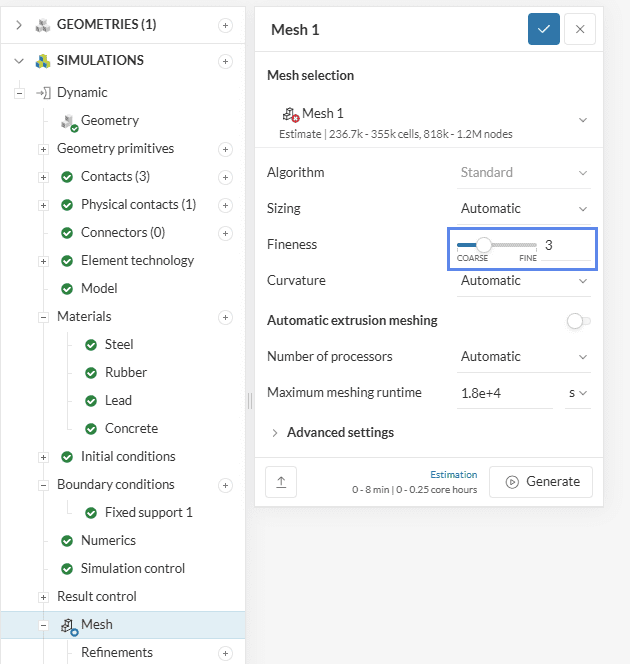
Task: Click the upload arrow icon button
Action: point(281,482)
